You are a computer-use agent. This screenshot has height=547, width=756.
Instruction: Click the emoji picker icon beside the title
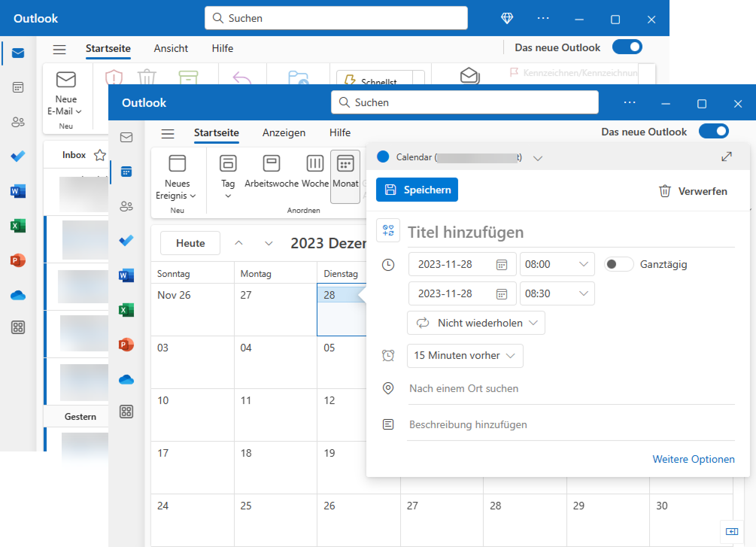coord(388,230)
